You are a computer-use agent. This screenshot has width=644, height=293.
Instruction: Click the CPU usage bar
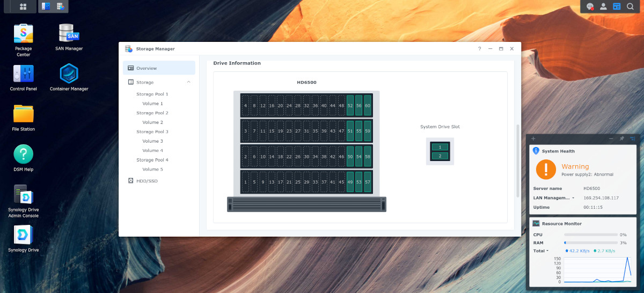[x=590, y=235]
